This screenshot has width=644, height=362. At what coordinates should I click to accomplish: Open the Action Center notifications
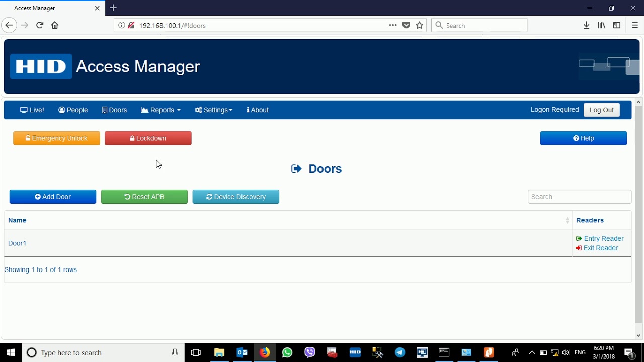(x=629, y=352)
